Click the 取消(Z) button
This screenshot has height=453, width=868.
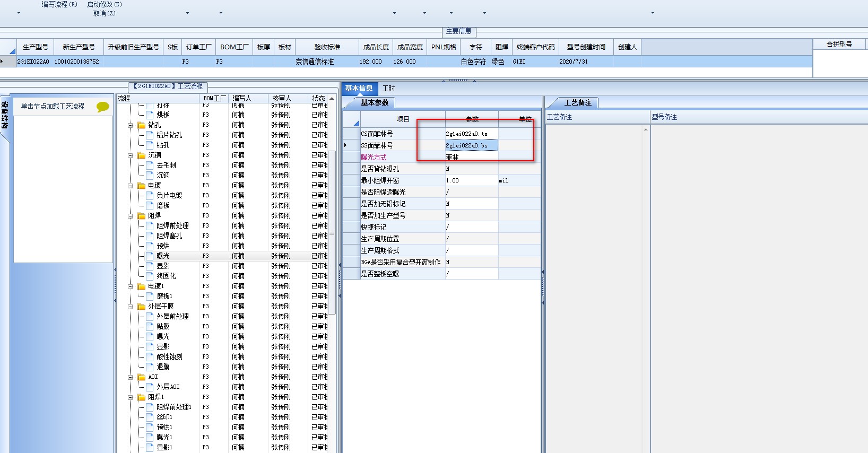coord(105,13)
